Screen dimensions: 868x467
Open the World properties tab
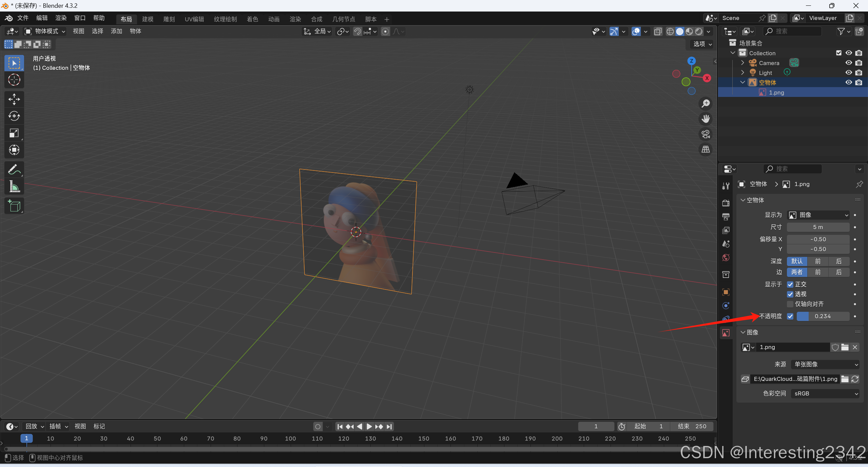tap(726, 258)
